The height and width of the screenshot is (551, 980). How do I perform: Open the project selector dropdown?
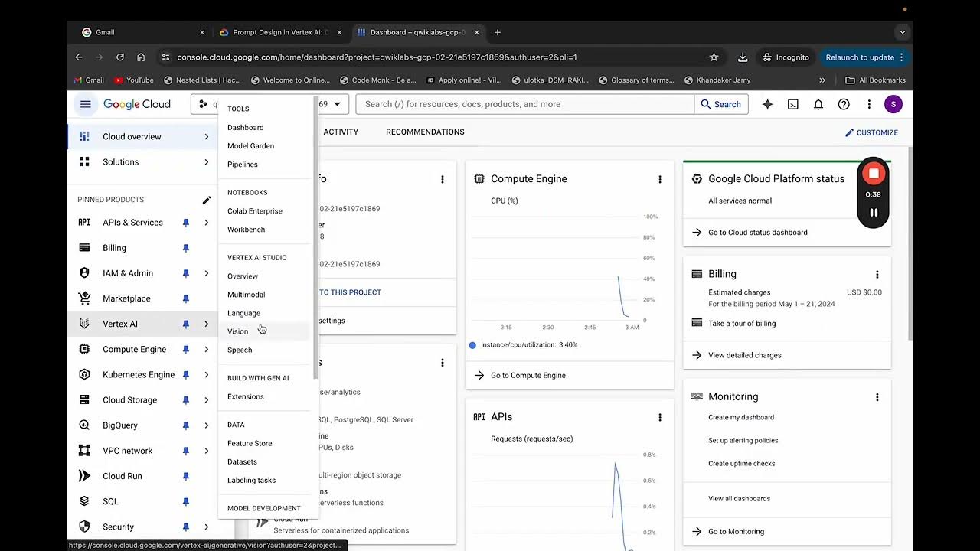pos(337,104)
